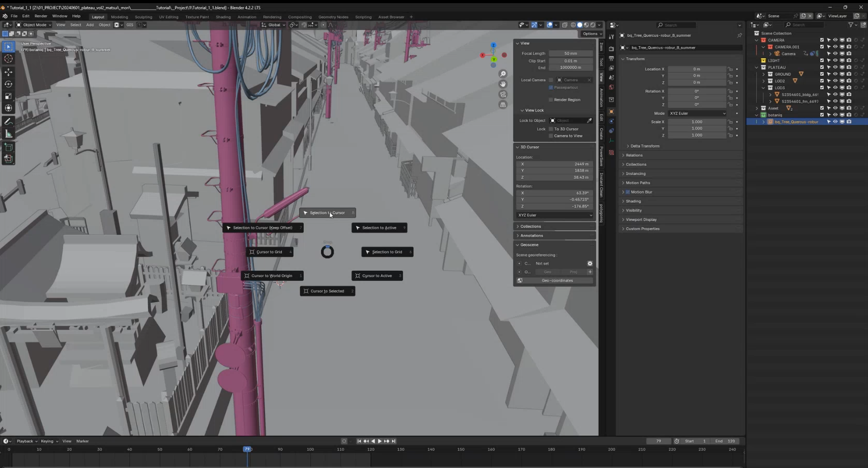Expand the Viewport Display panel
Screen dimensions: 868x468
(x=641, y=220)
